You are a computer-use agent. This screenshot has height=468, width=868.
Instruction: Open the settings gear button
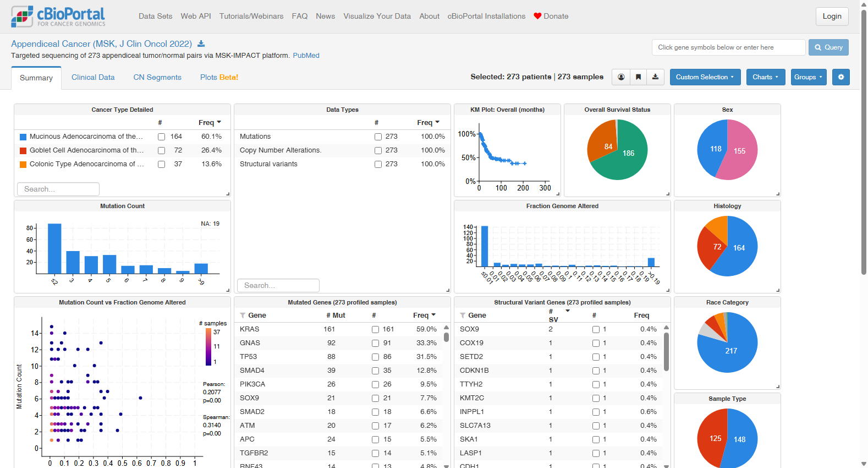[x=840, y=77]
